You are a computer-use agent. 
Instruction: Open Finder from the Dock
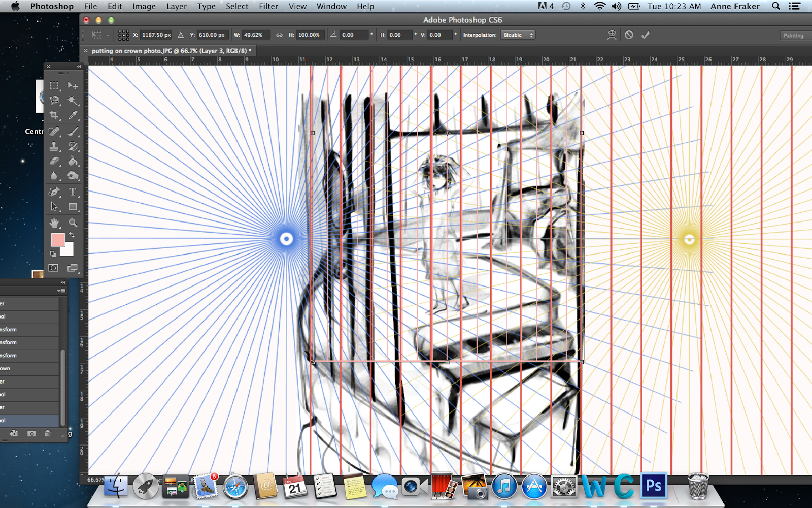point(116,486)
